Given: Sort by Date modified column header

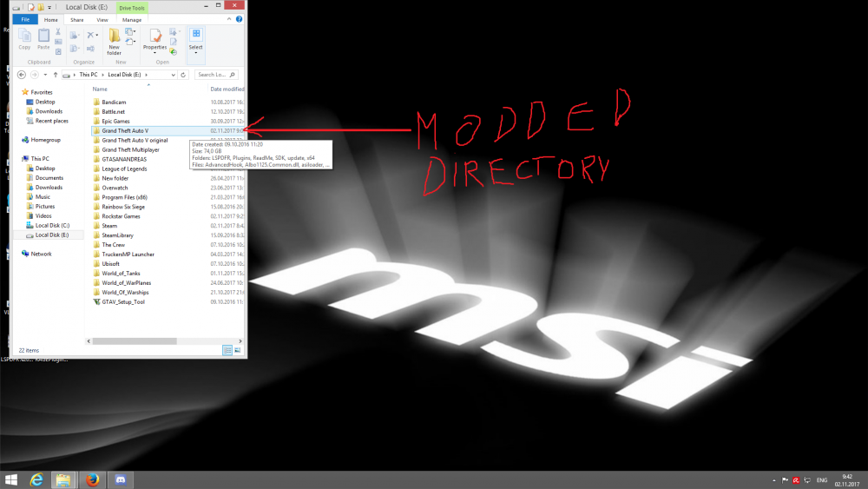Looking at the screenshot, I should click(227, 89).
